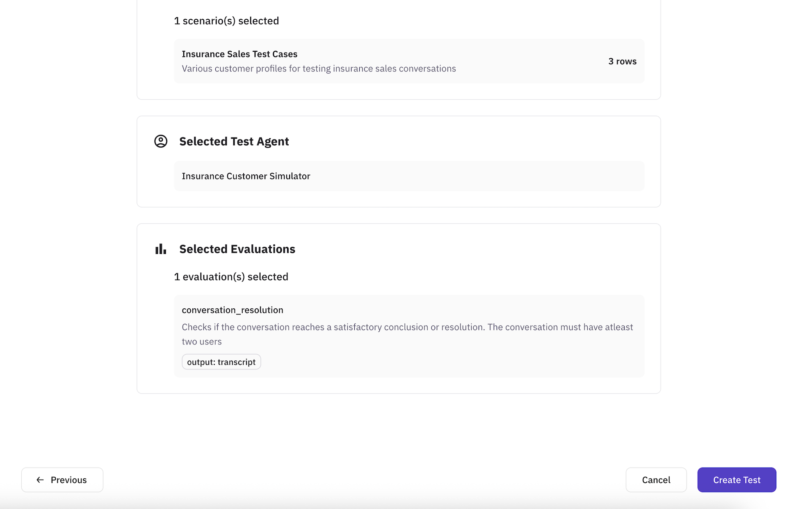812x509 pixels.
Task: Click the 1 evaluation(s) selected text
Action: click(x=231, y=277)
